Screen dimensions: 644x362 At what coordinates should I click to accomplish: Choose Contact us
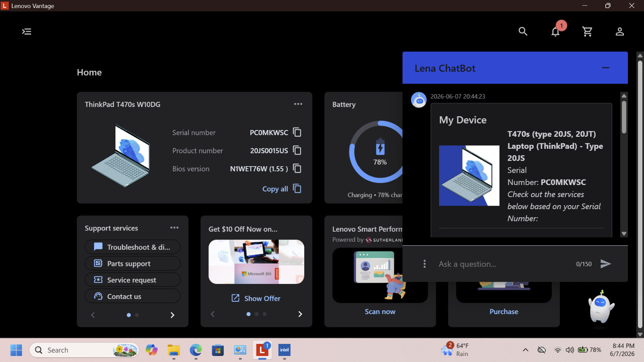(132, 296)
